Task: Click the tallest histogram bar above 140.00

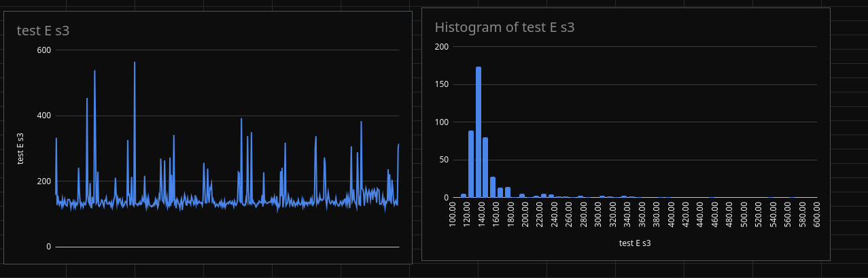Action: point(479,132)
